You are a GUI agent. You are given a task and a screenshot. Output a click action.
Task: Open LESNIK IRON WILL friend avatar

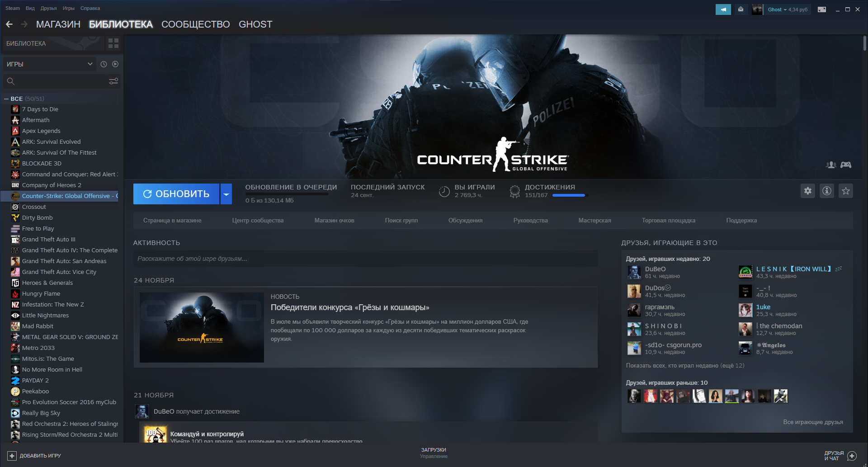point(745,272)
